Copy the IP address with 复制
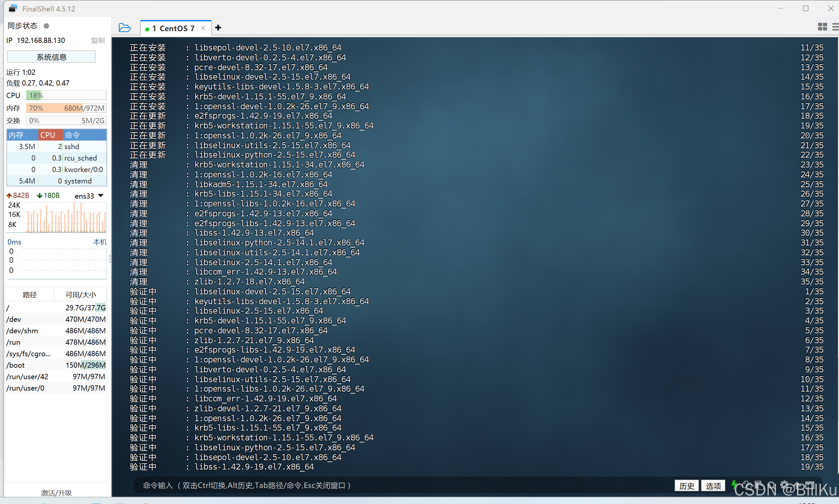Screen dimensions: 839x504 [98, 41]
